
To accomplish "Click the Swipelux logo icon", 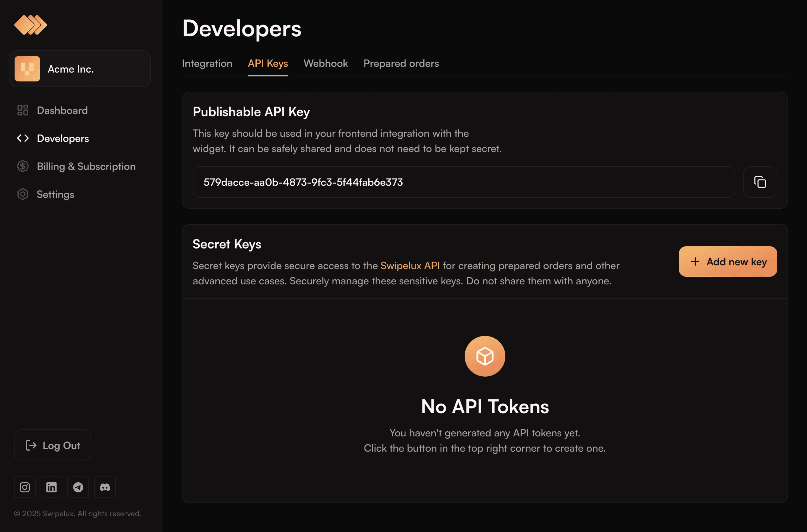I will click(x=31, y=25).
